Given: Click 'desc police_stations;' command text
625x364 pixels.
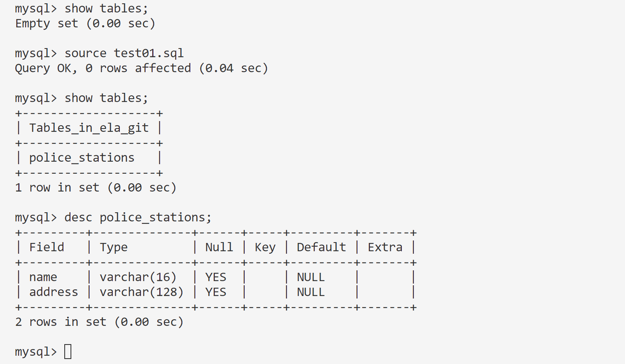Looking at the screenshot, I should click(x=138, y=217).
